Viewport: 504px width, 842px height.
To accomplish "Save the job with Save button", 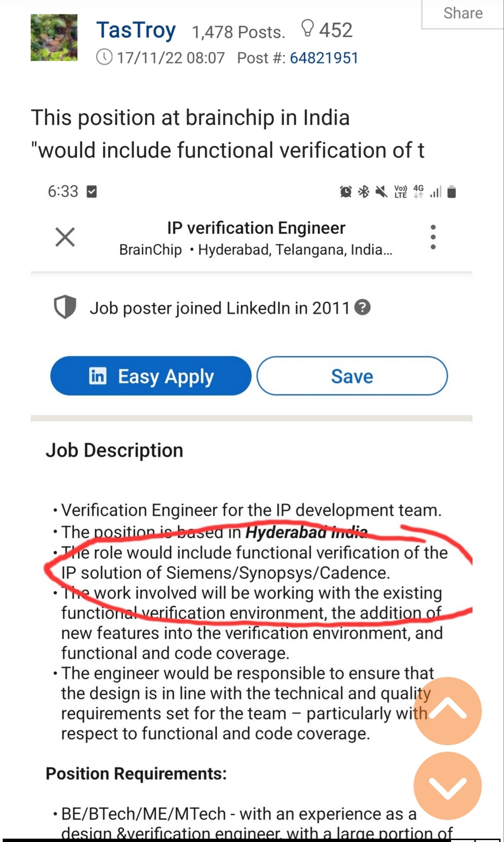I will pyautogui.click(x=352, y=376).
